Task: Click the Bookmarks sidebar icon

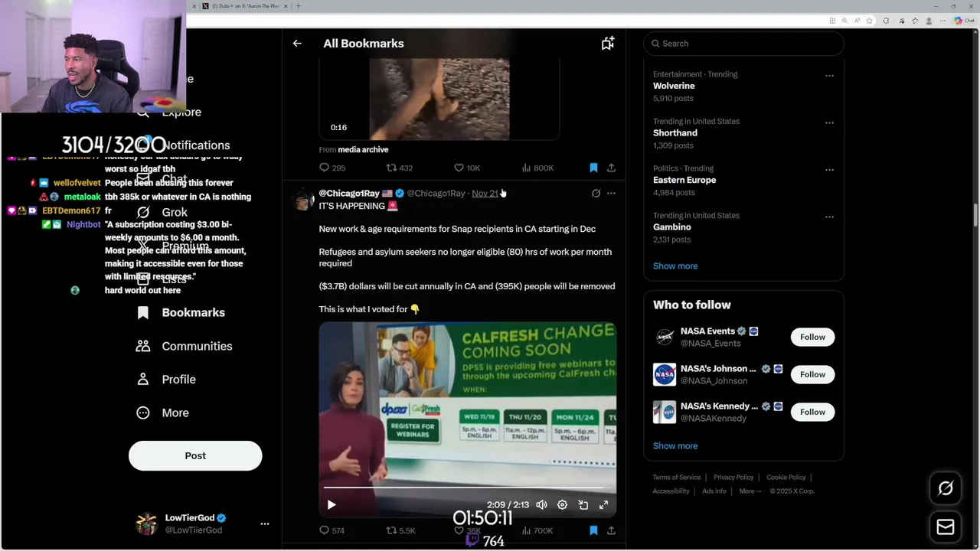Action: point(143,312)
